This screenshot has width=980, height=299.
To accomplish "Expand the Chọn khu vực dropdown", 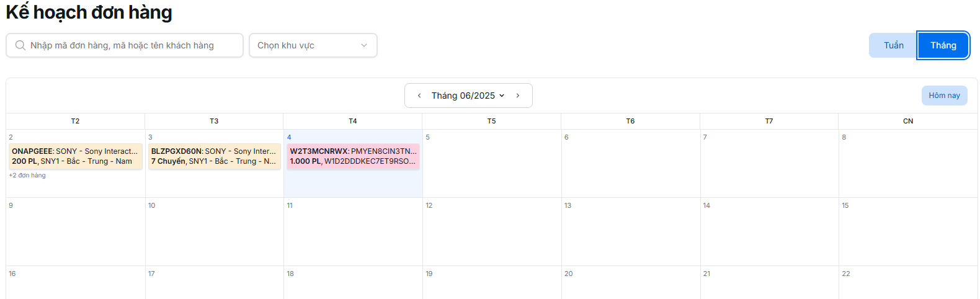I will point(313,45).
